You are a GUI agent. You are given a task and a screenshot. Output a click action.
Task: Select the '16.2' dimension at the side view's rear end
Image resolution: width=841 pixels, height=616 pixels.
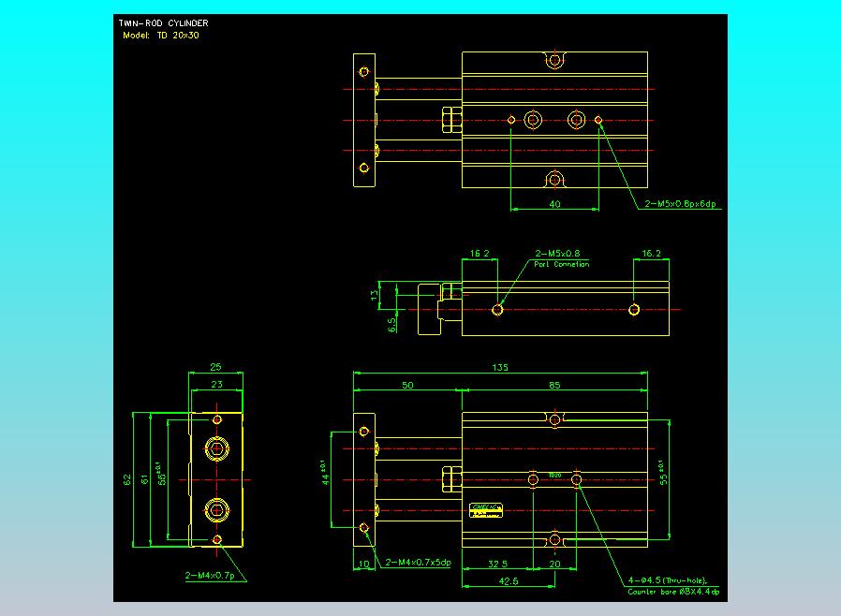tap(651, 253)
